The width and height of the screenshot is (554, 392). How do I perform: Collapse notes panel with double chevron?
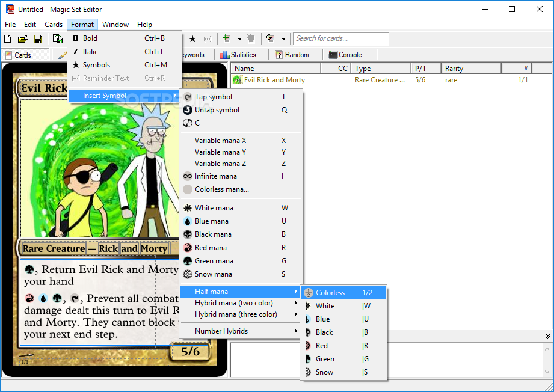[x=547, y=336]
